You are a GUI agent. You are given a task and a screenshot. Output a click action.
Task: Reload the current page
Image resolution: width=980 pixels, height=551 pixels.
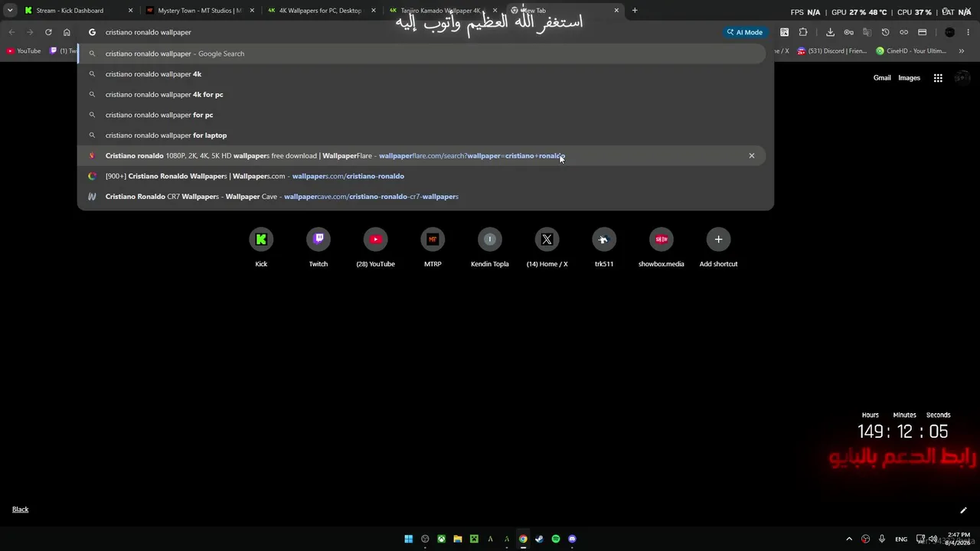[48, 32]
